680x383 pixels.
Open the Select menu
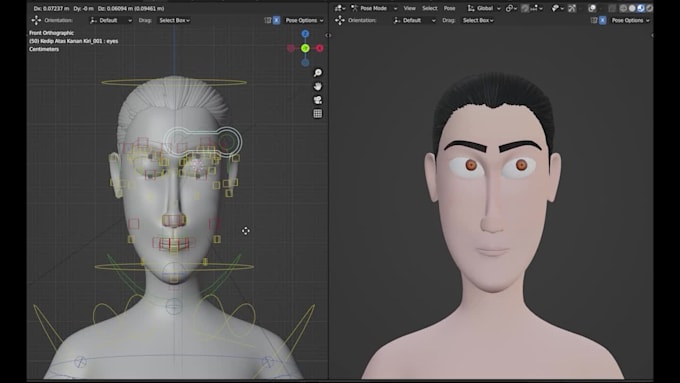(429, 8)
